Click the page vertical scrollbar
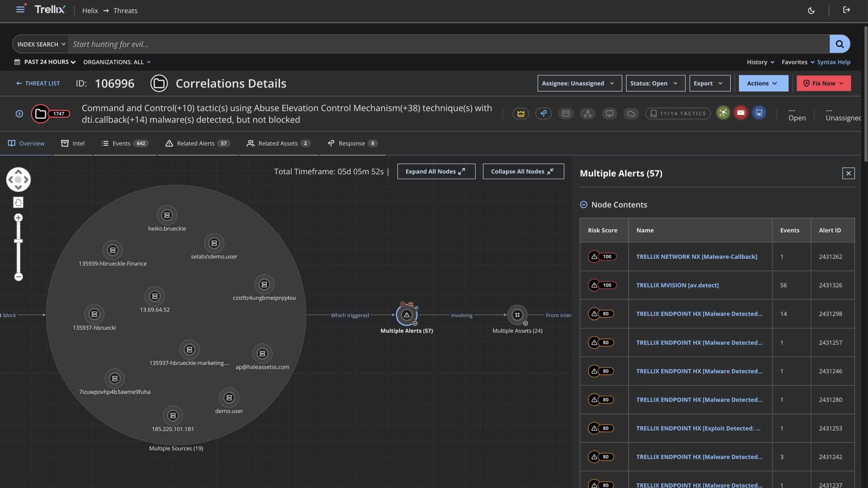 coord(865,94)
